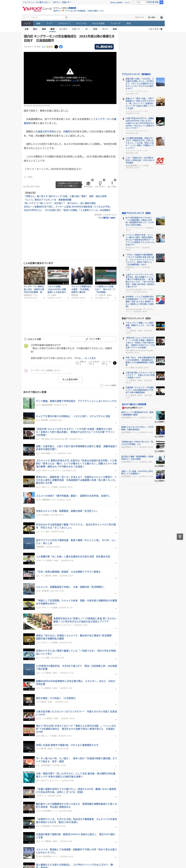
Task: Click the back-to-top arrow button
Action: [x=180, y=536]
